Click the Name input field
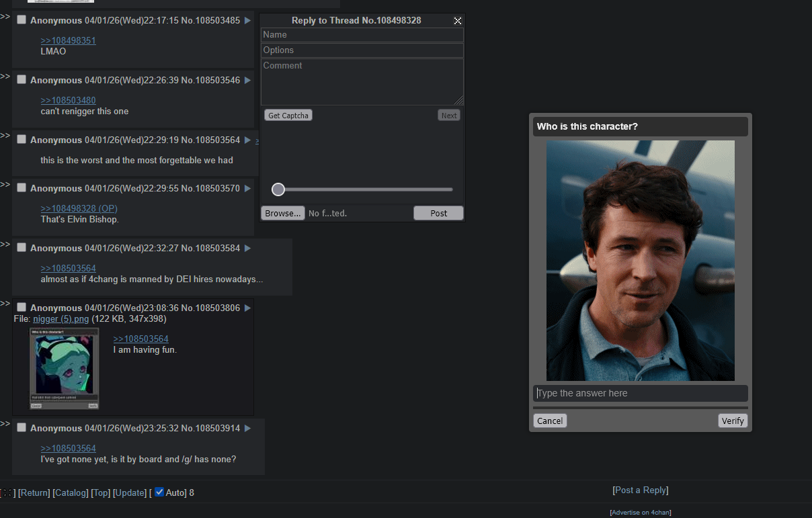 (362, 35)
